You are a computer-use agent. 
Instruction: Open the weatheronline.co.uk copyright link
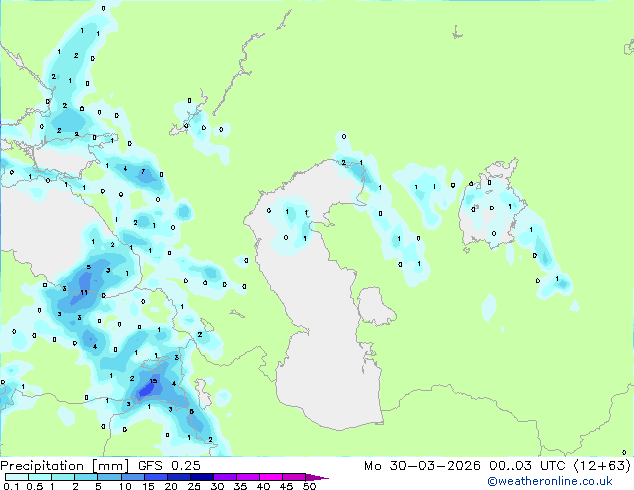pos(550,481)
